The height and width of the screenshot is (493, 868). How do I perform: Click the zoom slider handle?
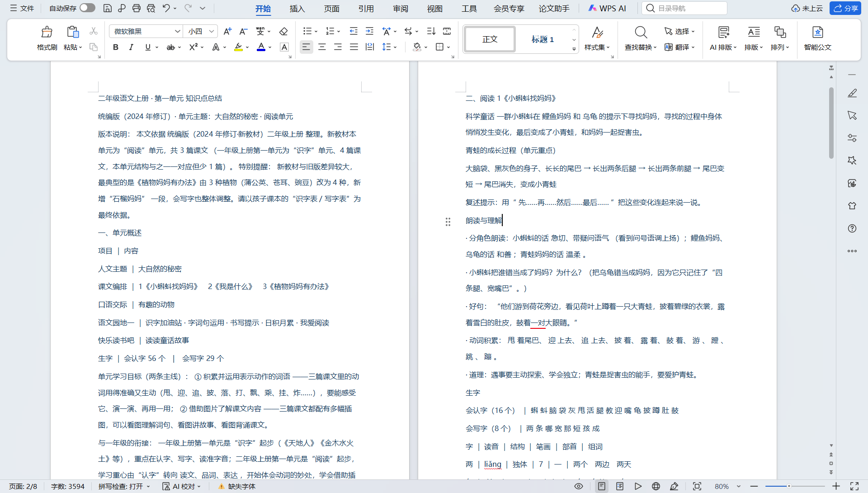click(x=789, y=486)
